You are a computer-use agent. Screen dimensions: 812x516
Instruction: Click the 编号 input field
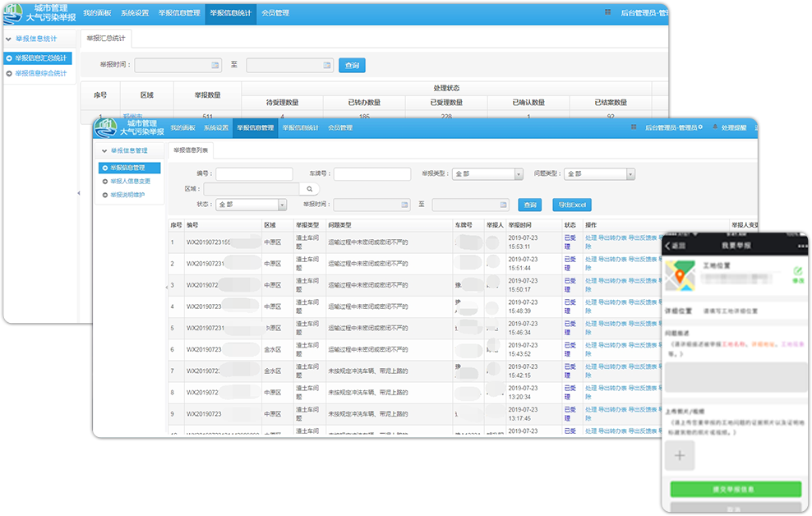pos(254,174)
